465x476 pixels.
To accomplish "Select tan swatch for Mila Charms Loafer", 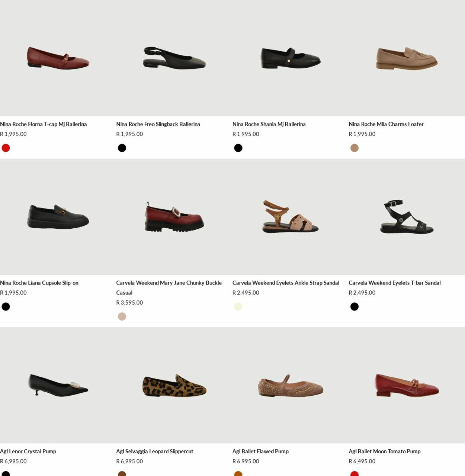I will [x=355, y=148].
